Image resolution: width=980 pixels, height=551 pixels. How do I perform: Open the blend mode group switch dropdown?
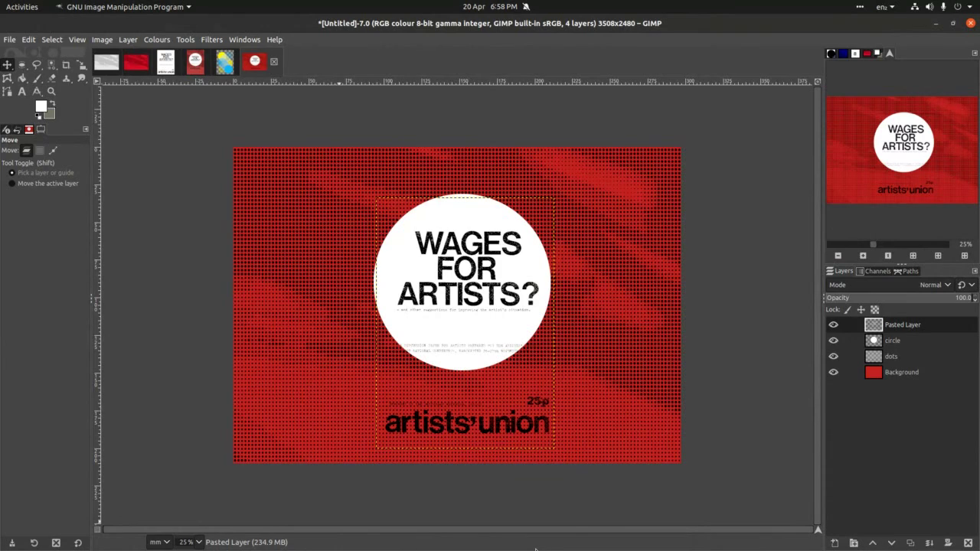(967, 285)
